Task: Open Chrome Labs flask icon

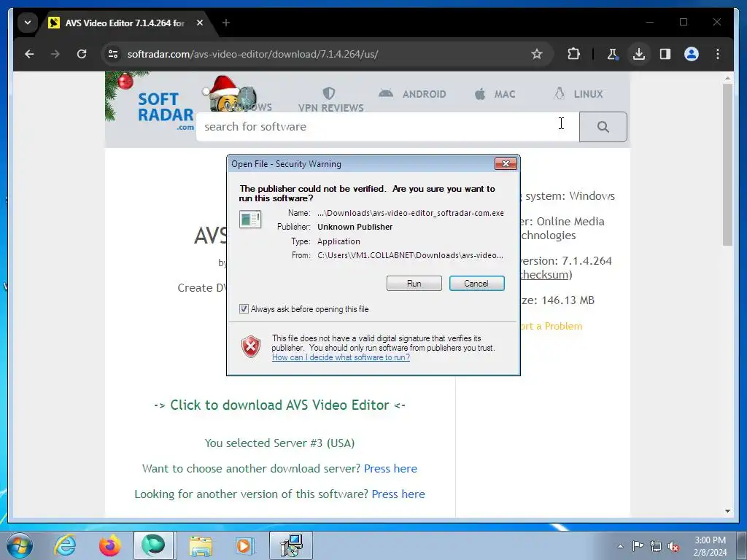Action: pyautogui.click(x=613, y=54)
